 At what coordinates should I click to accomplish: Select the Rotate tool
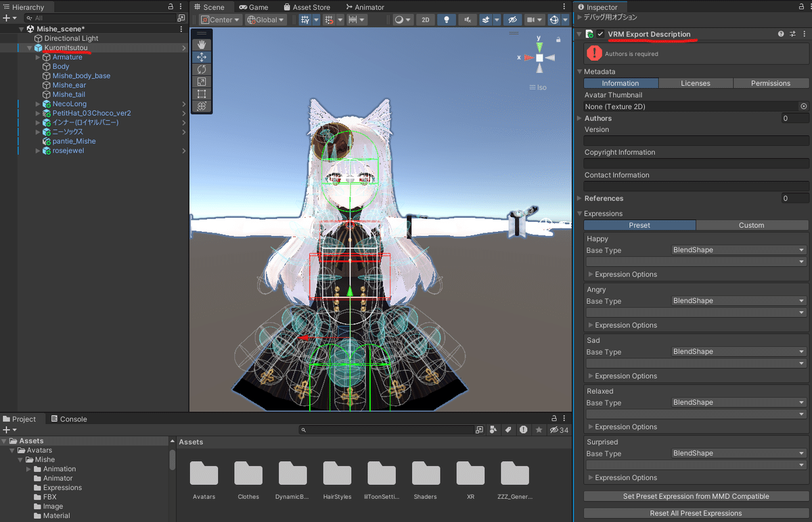[x=202, y=69]
